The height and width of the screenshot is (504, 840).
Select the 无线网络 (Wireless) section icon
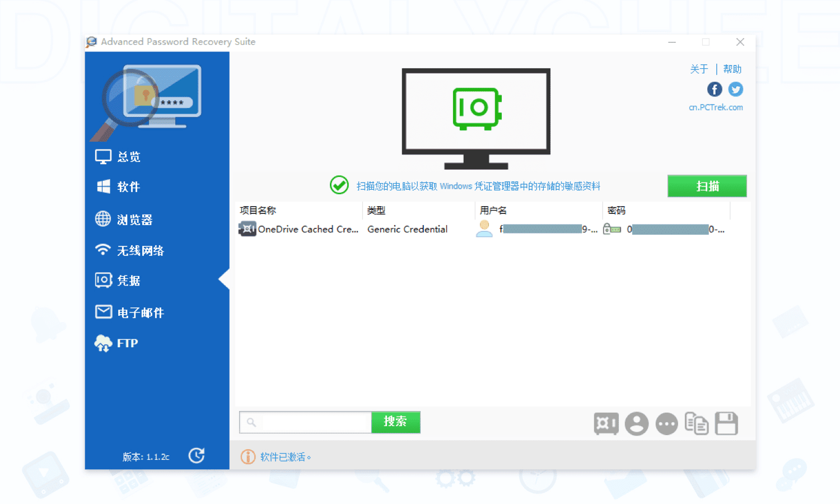[103, 250]
